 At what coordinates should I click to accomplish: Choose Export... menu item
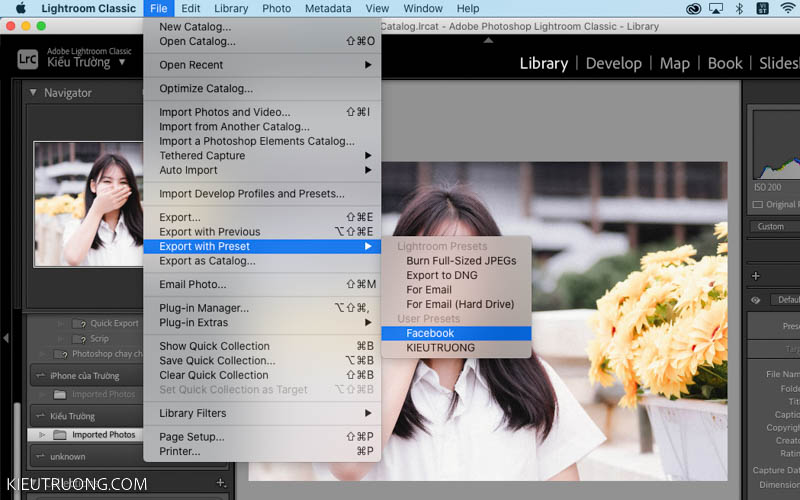point(262,217)
